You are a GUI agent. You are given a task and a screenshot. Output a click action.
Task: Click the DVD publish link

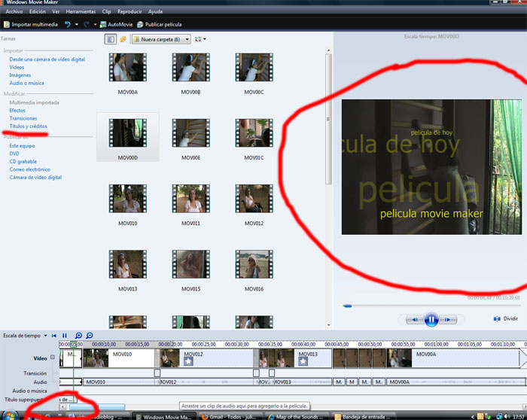point(14,154)
